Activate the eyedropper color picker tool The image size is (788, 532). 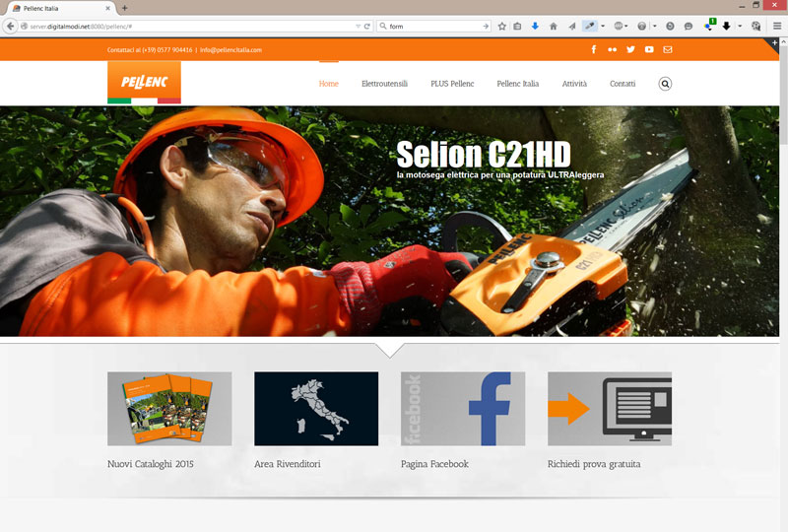[589, 27]
